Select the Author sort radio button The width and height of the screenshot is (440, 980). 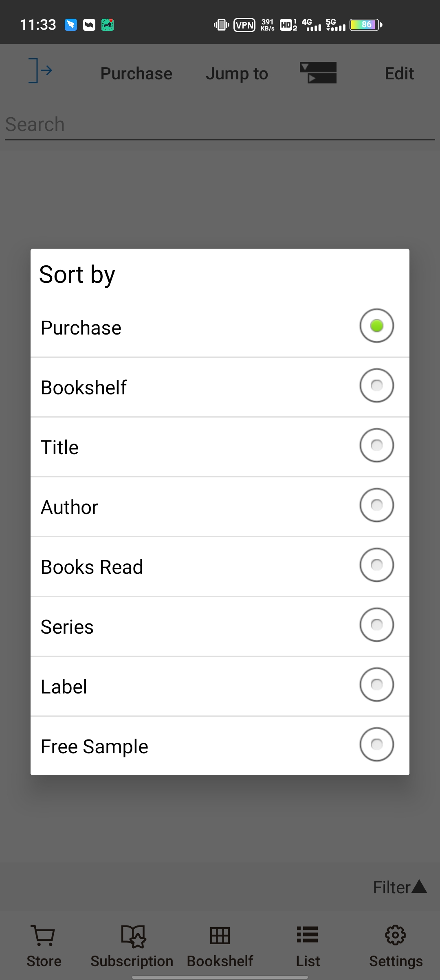pyautogui.click(x=376, y=505)
